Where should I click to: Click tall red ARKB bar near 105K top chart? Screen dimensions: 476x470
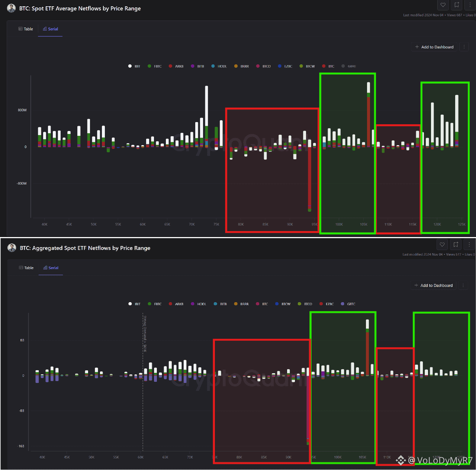pos(369,122)
